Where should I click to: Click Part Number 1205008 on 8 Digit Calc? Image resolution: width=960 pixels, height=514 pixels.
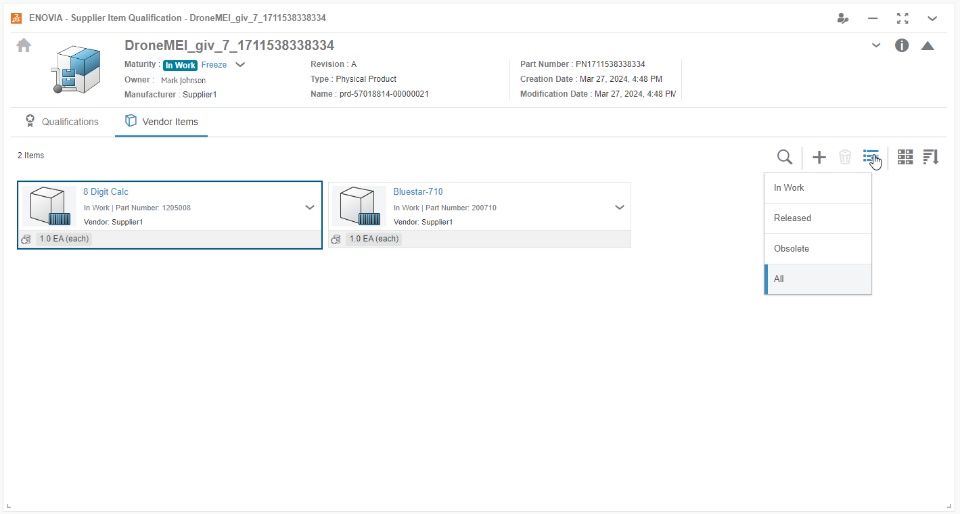153,208
